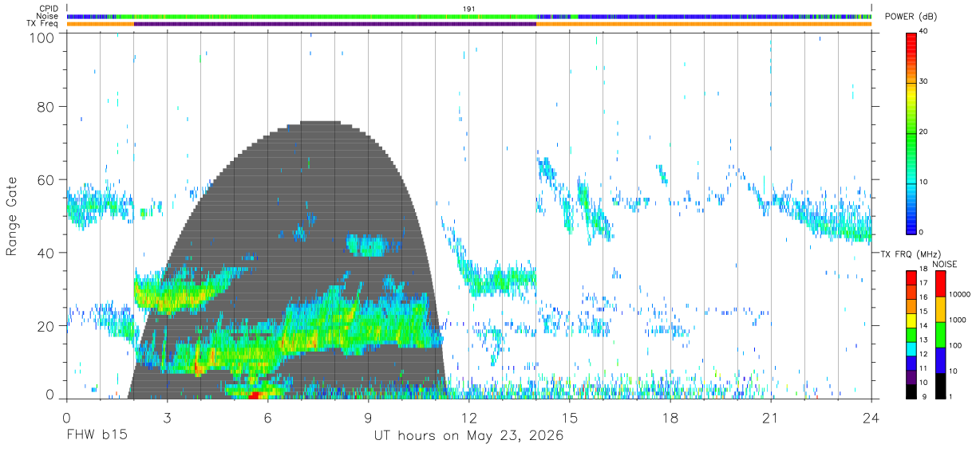980x452 pixels.
Task: Click UT hours axis tick 18
Action: click(x=670, y=419)
